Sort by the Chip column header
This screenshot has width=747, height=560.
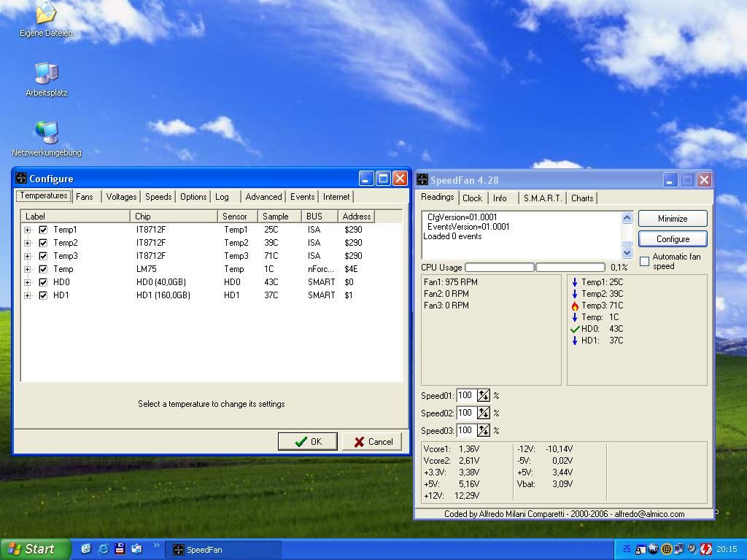point(174,216)
